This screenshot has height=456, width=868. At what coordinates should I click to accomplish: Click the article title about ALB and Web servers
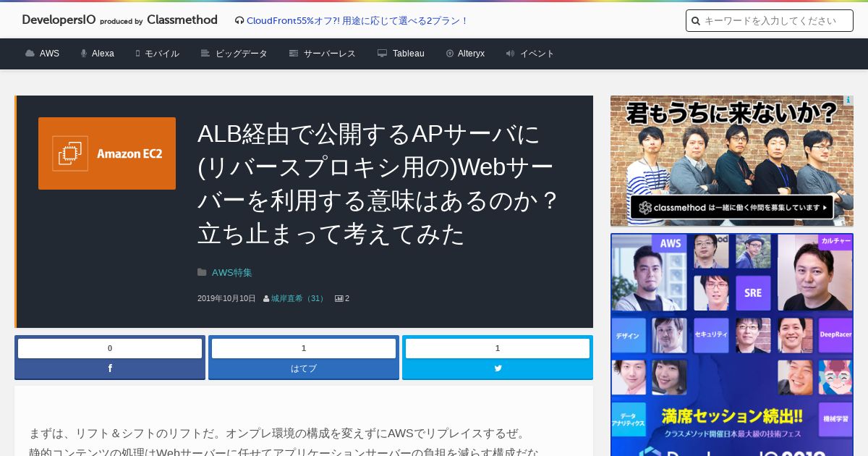(x=378, y=184)
